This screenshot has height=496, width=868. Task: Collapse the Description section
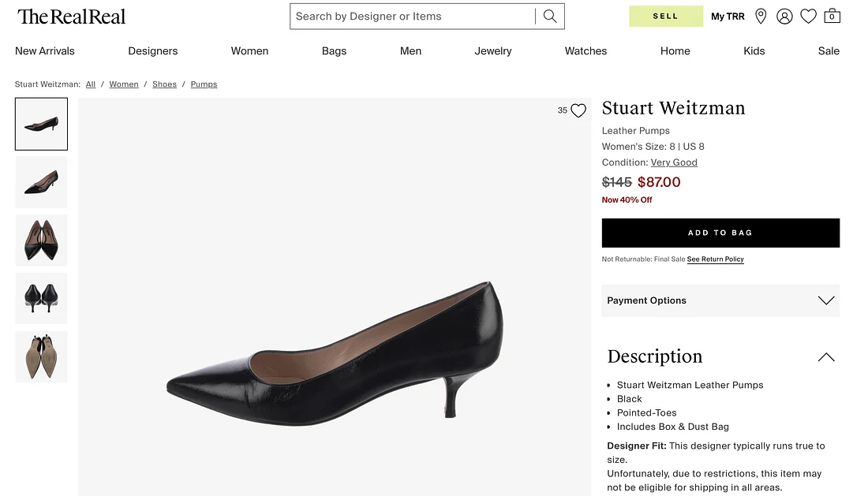coord(826,356)
